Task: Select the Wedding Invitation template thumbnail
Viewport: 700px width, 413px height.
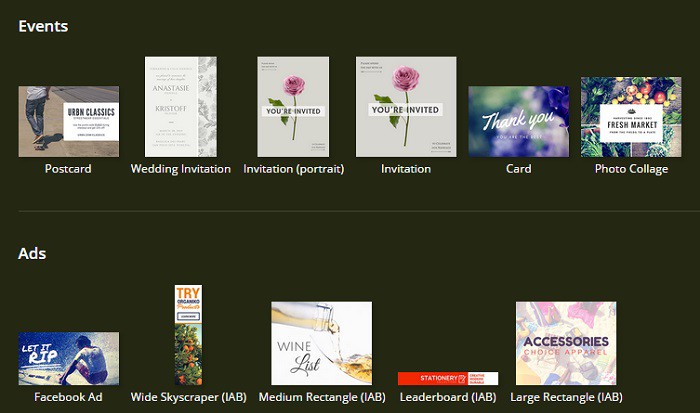Action: (x=180, y=107)
